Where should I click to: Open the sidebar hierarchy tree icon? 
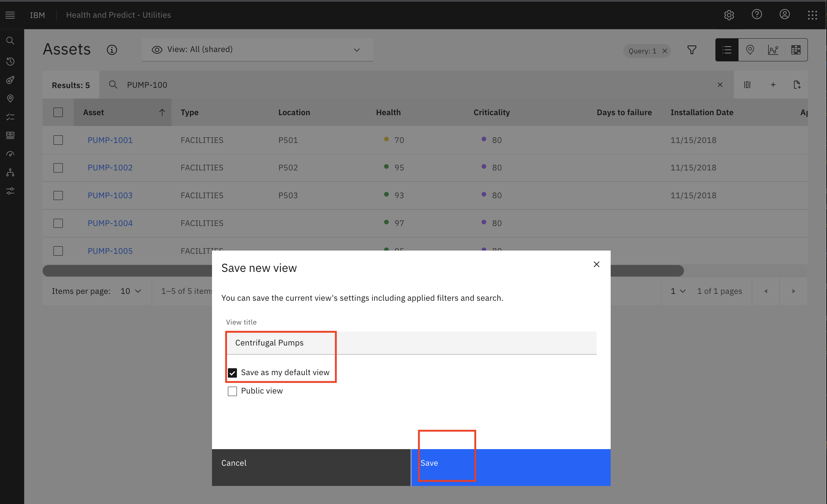coord(10,172)
